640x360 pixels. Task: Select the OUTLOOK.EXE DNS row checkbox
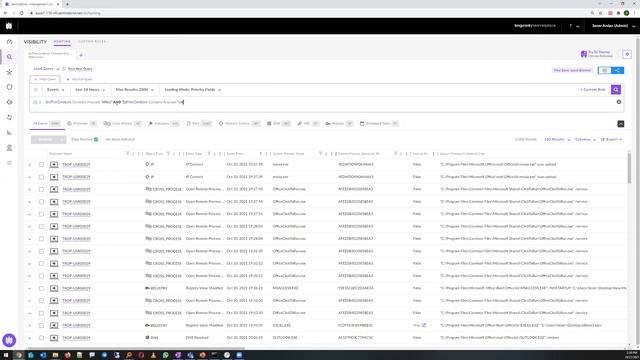41,338
